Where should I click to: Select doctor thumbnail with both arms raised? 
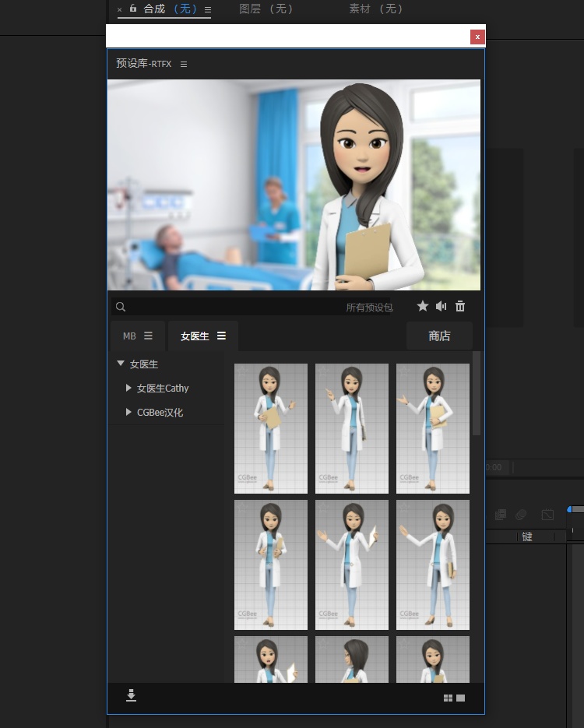pyautogui.click(x=351, y=565)
